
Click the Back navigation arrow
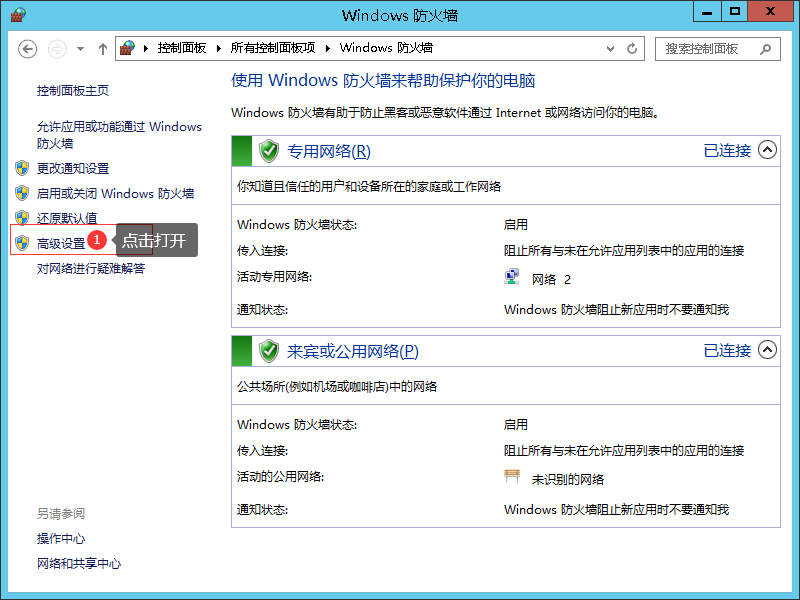pyautogui.click(x=28, y=49)
